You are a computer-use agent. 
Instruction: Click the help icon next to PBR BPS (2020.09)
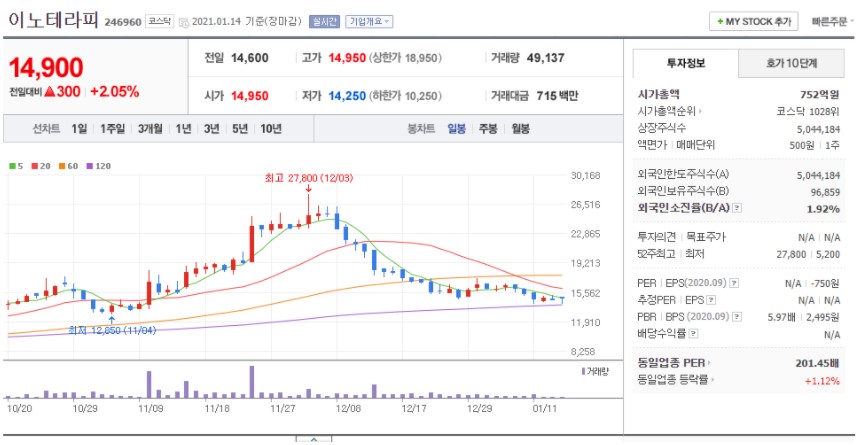coord(737,317)
